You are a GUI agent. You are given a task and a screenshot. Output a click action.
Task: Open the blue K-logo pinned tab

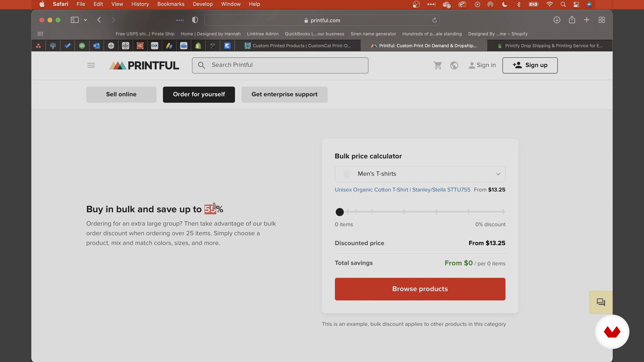[x=227, y=46]
